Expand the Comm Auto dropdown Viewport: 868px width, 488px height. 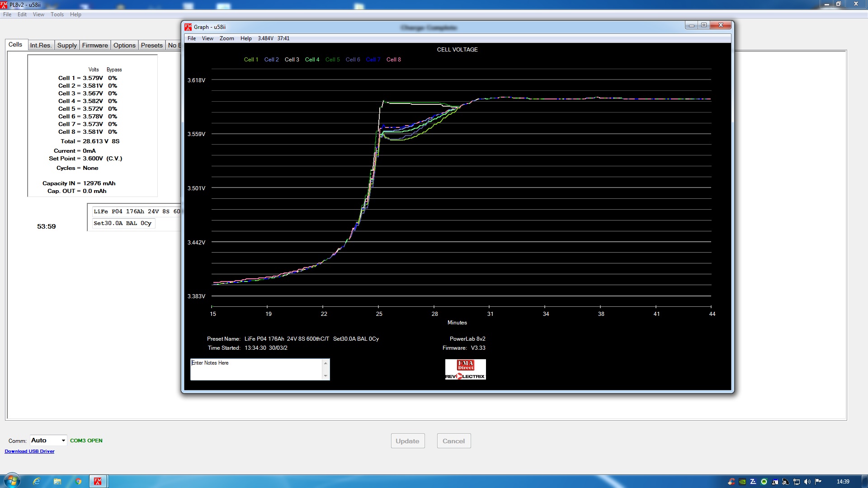[x=63, y=441]
